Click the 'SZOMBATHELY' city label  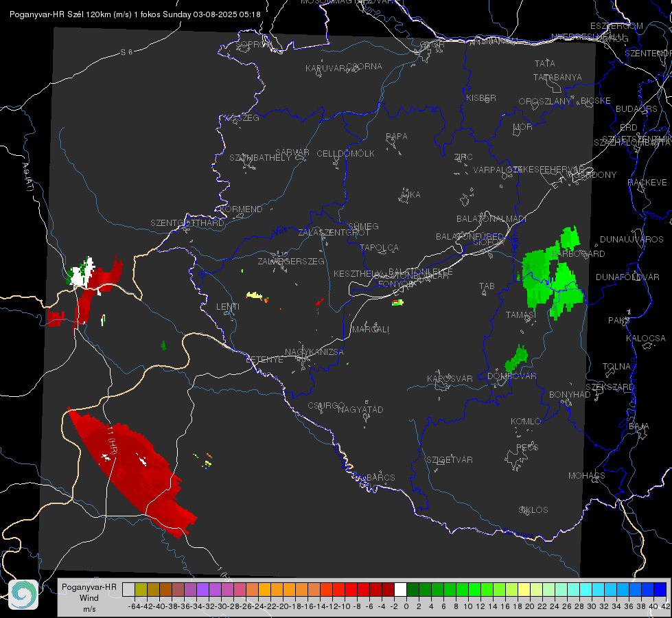coord(260,158)
